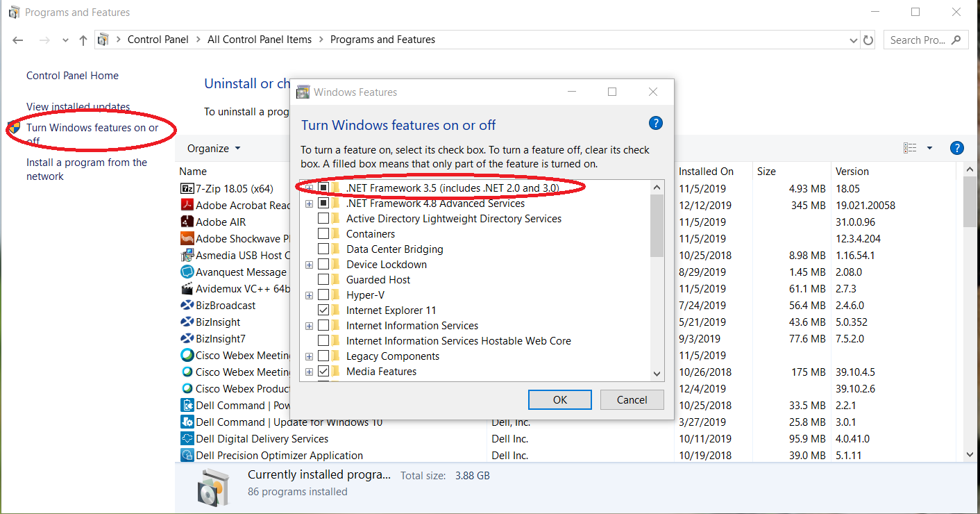Image resolution: width=980 pixels, height=514 pixels.
Task: Go up one level with up arrow
Action: (83, 40)
